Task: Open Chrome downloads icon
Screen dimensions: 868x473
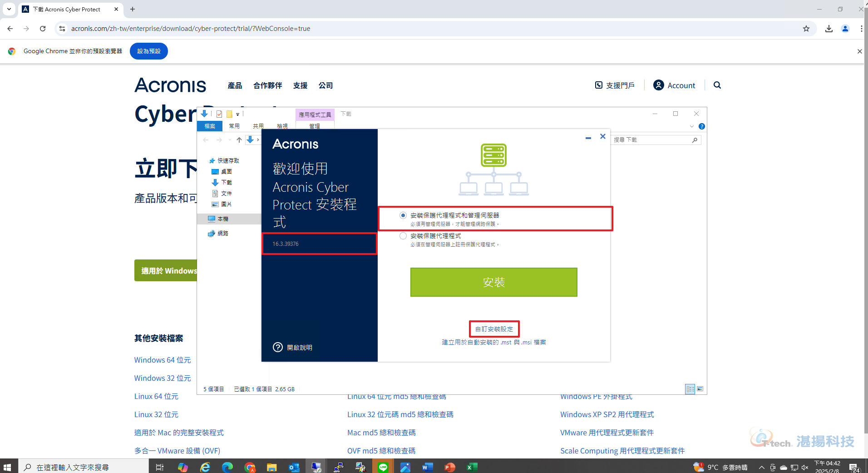Action: coord(829,29)
